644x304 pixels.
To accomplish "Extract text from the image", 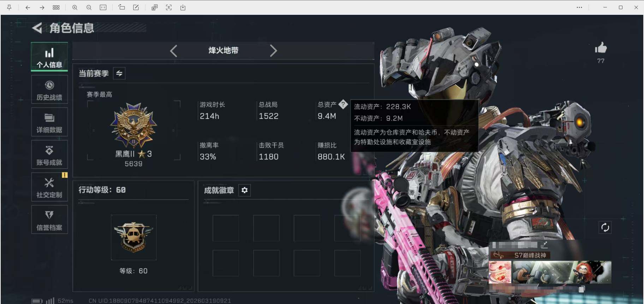I will tap(169, 7).
